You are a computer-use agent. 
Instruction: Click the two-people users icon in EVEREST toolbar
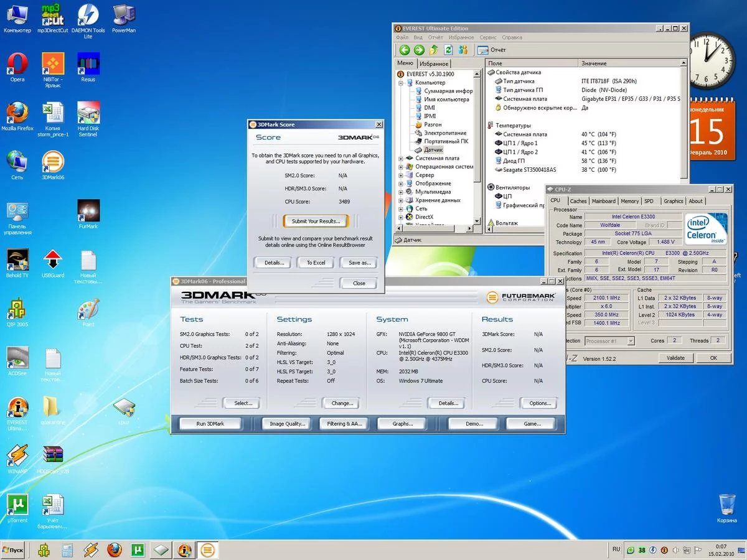463,50
